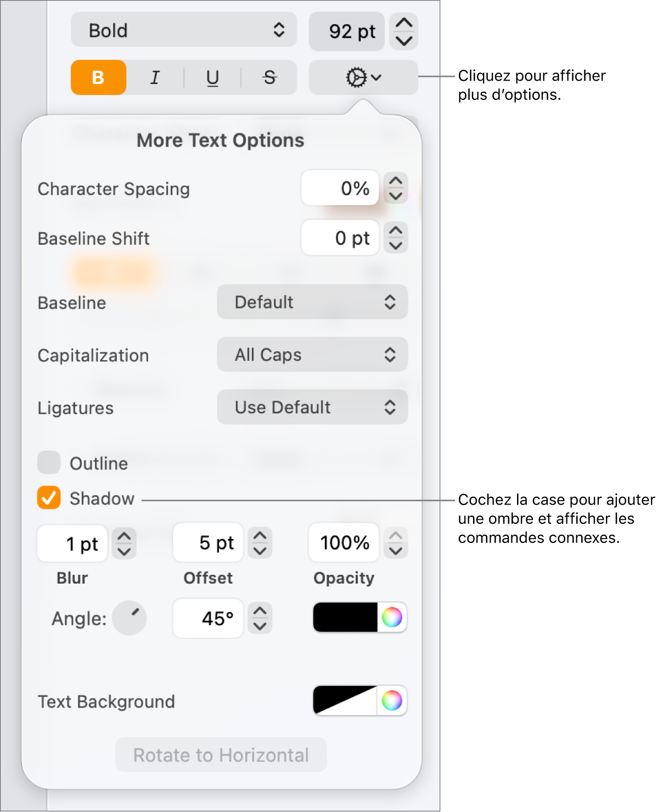Image resolution: width=663 pixels, height=812 pixels.
Task: Open the Ligatures dropdown showing Use Default
Action: click(x=312, y=407)
